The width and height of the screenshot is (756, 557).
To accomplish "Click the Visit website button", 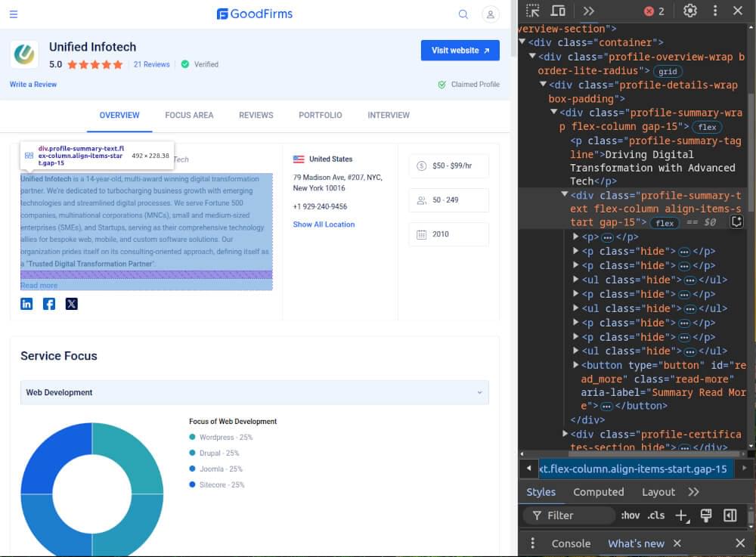I will pos(460,50).
